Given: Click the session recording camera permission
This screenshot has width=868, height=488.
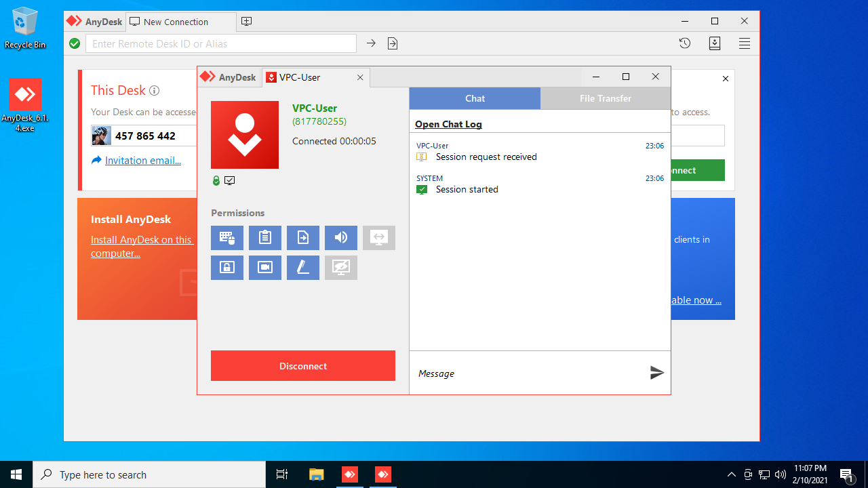Looking at the screenshot, I should pyautogui.click(x=265, y=268).
